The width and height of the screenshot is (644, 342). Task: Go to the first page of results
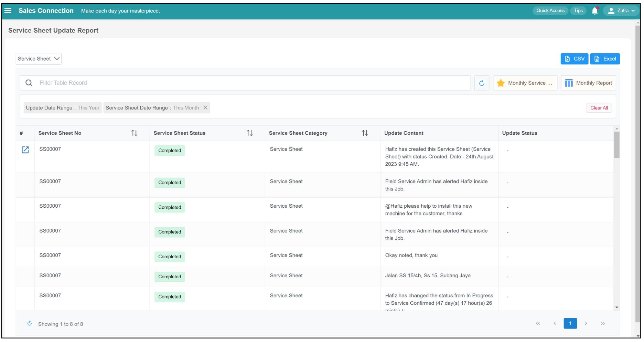(x=538, y=323)
